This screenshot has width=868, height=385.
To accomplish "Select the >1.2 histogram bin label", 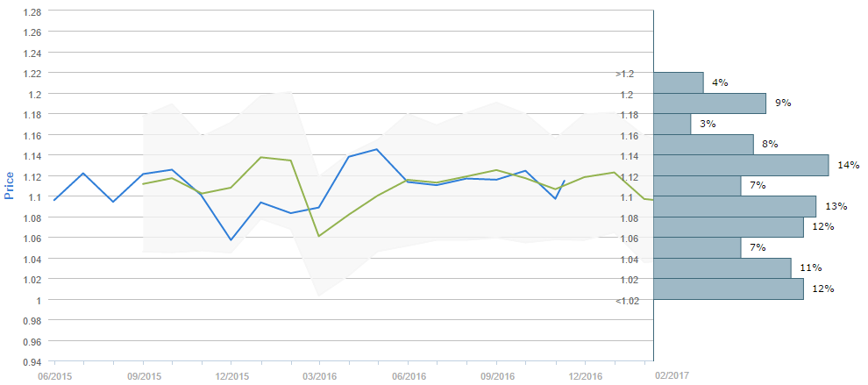I will (x=624, y=74).
